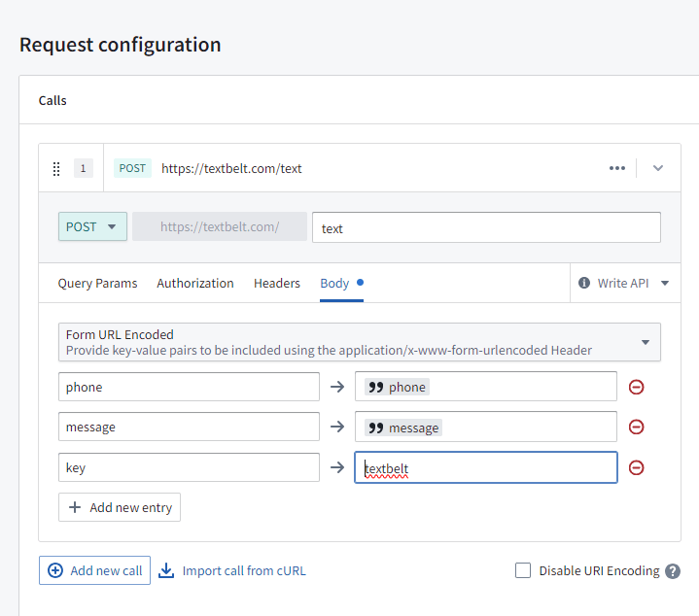The width and height of the screenshot is (699, 616).
Task: Open the three-dot menu for the call
Action: pyautogui.click(x=616, y=168)
